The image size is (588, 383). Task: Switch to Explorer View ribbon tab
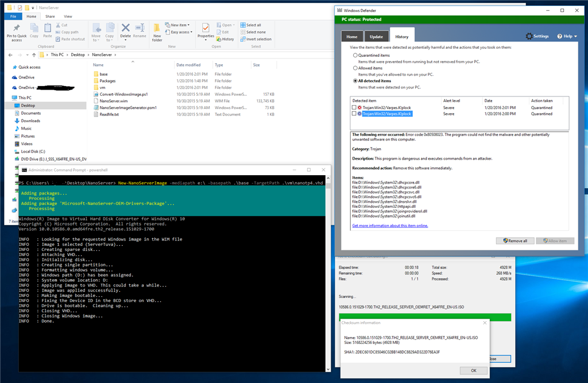[68, 17]
